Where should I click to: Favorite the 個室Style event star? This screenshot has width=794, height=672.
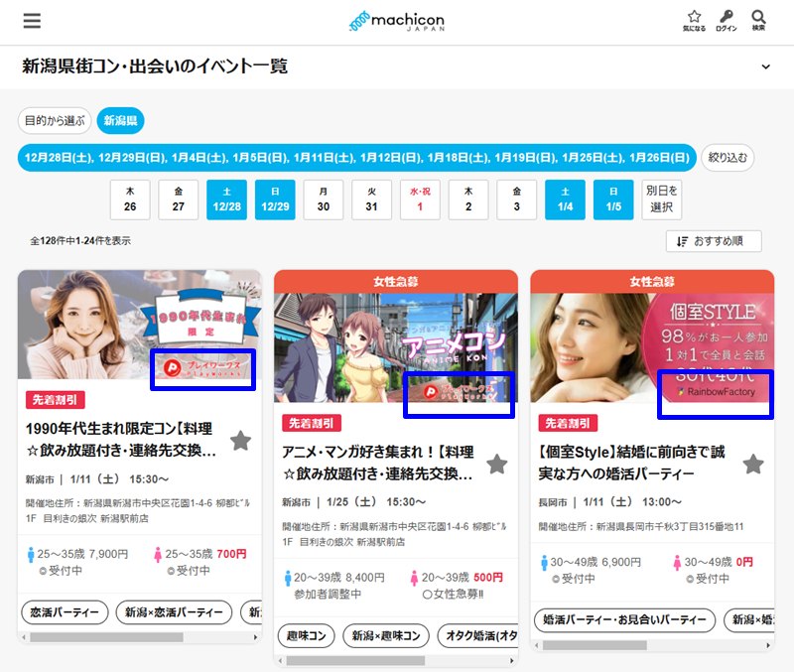point(753,464)
